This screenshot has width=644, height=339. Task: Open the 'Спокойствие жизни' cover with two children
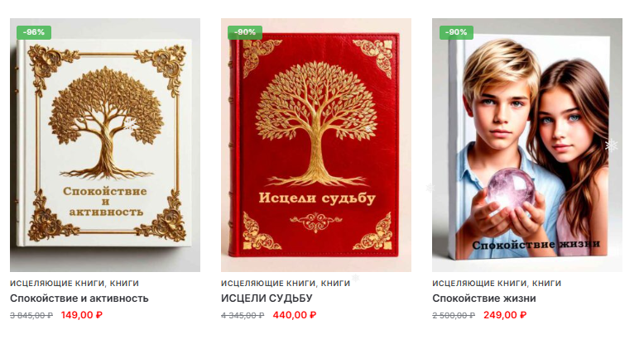(x=527, y=145)
